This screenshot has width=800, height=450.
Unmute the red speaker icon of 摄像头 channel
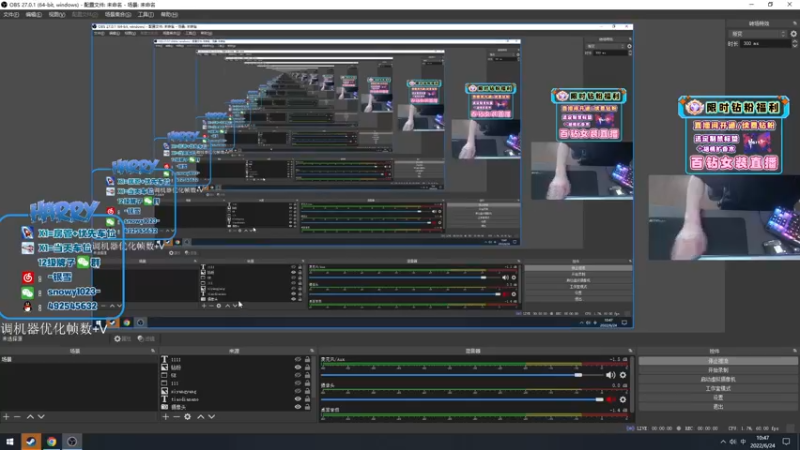coord(611,399)
